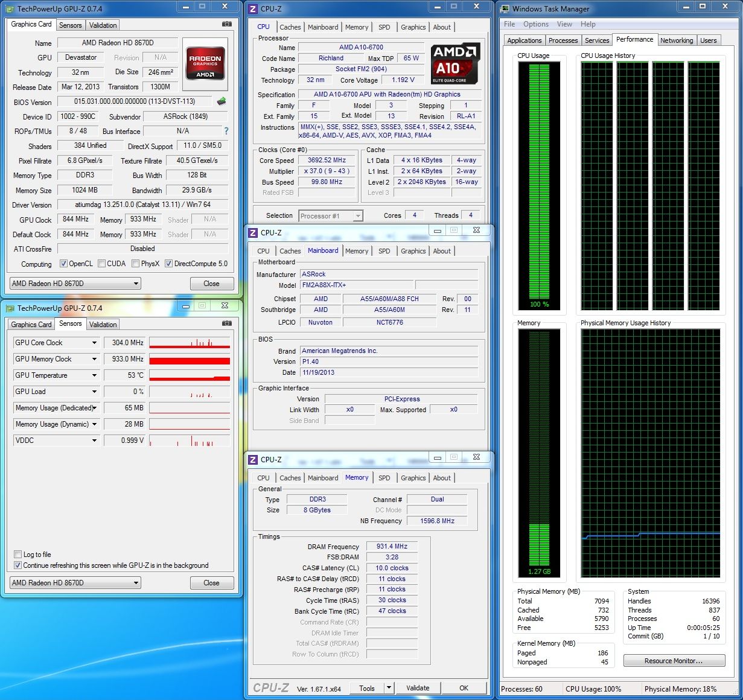Image resolution: width=743 pixels, height=700 pixels.
Task: Click the camera screenshot icon in GPU-Z Graphics Card window
Action: [226, 24]
